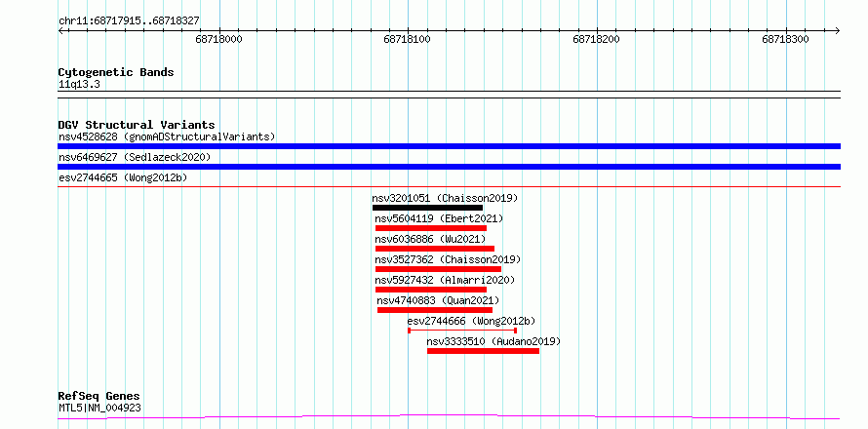868x429 pixels.
Task: Click the magenta MTL5 gene line
Action: tap(449, 416)
